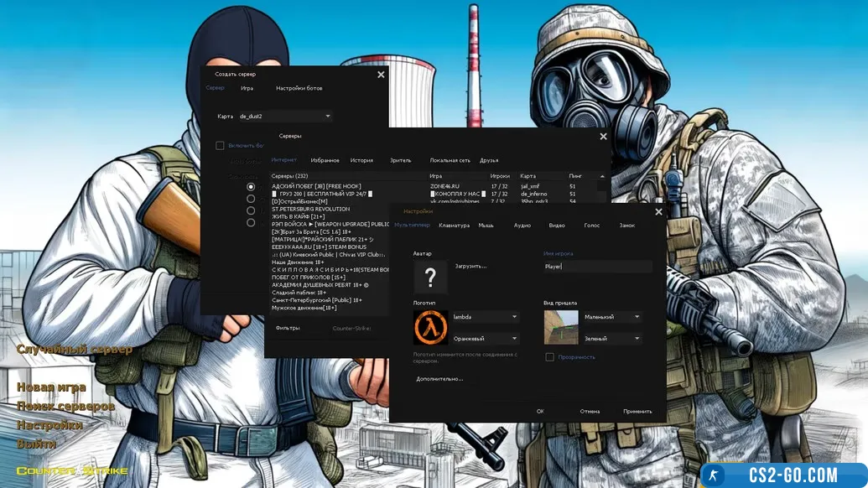This screenshot has height=488, width=868.
Task: Close the Создать сервер dialog
Action: pos(381,75)
